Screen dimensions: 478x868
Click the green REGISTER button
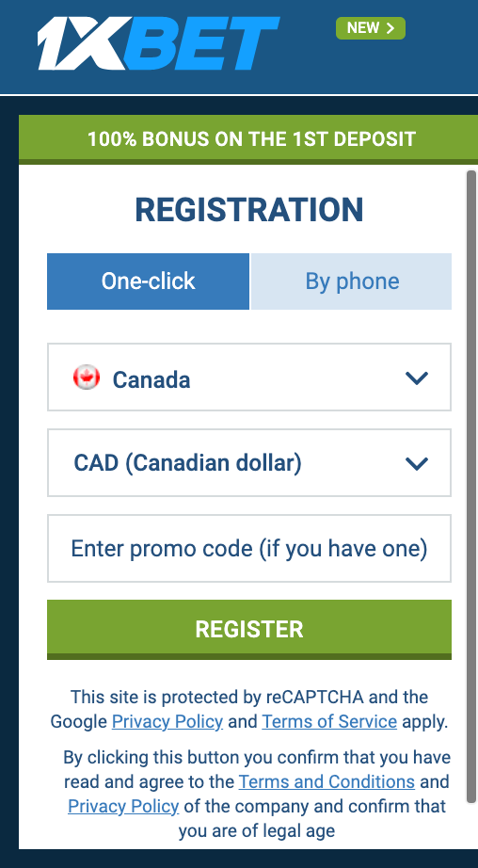click(x=249, y=630)
